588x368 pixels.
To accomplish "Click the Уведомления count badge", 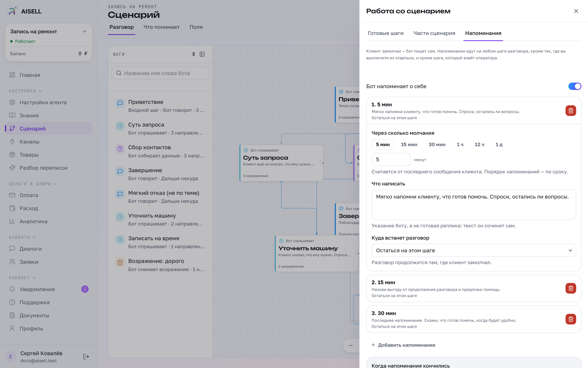I will click(85, 289).
